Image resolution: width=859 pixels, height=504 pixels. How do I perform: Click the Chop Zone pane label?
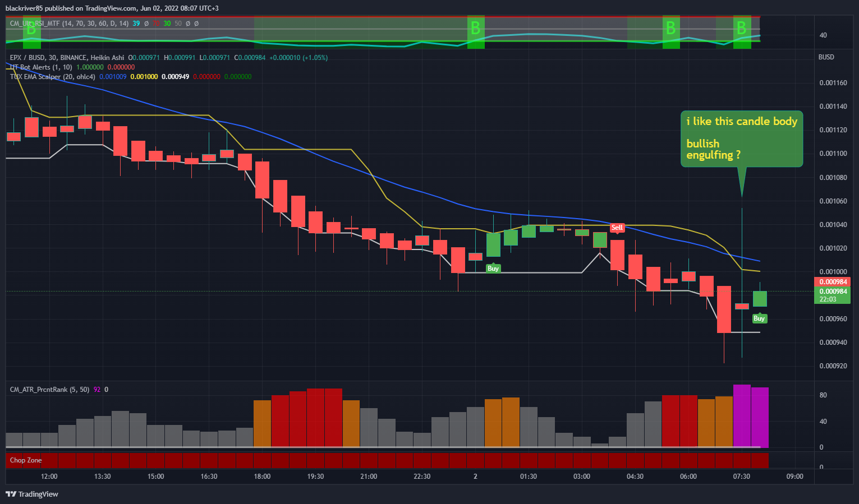pyautogui.click(x=26, y=460)
